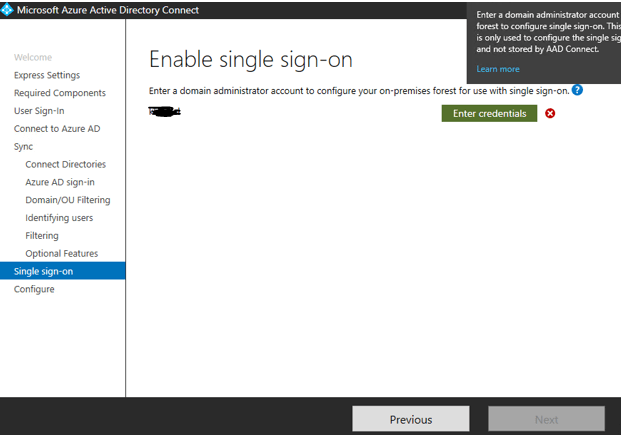Open the Filtering sub-step
Screen dimensions: 621x436
[x=42, y=236]
